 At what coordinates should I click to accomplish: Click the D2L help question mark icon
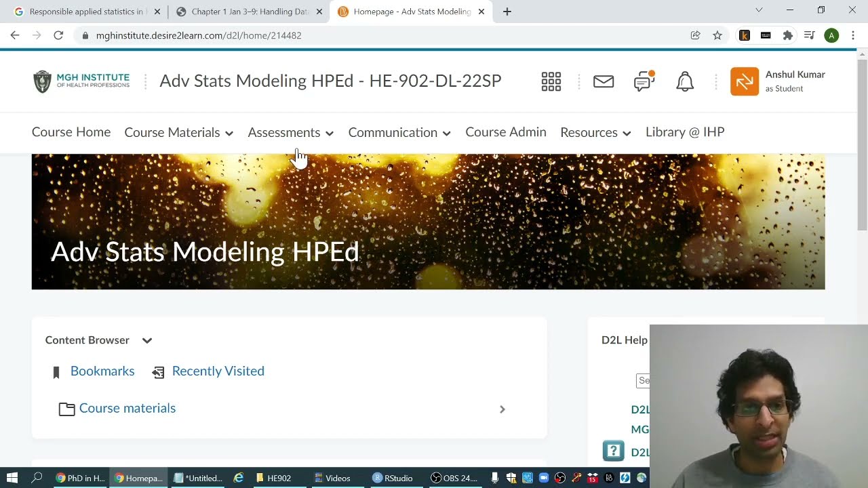pyautogui.click(x=613, y=451)
